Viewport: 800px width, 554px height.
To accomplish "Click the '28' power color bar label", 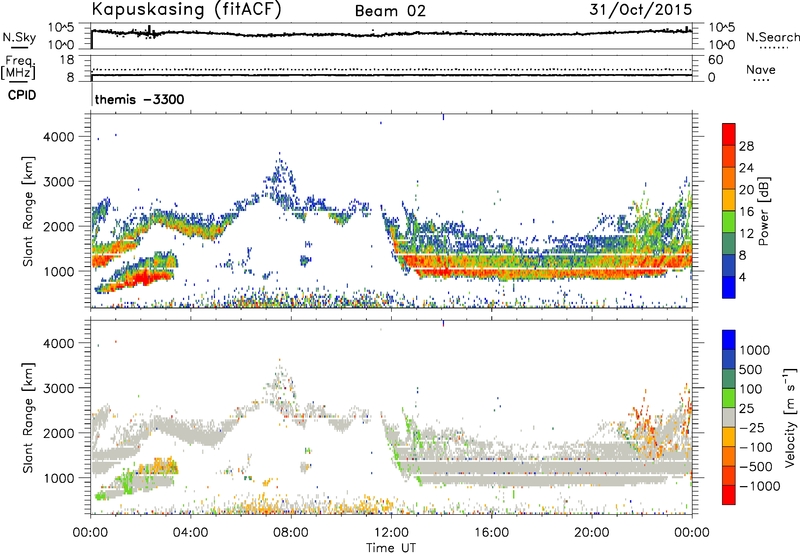I will click(x=746, y=146).
